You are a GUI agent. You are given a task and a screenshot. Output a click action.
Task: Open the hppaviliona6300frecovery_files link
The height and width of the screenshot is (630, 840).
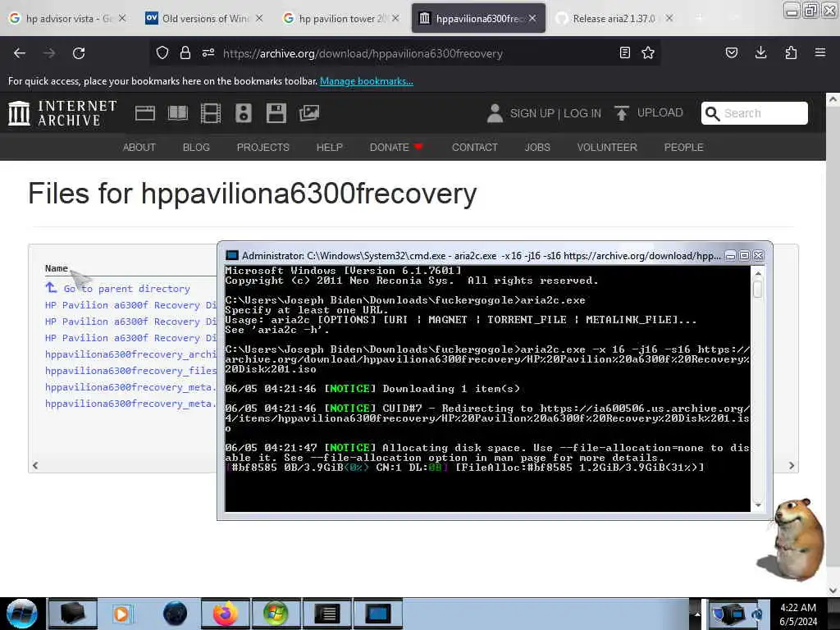coord(130,371)
